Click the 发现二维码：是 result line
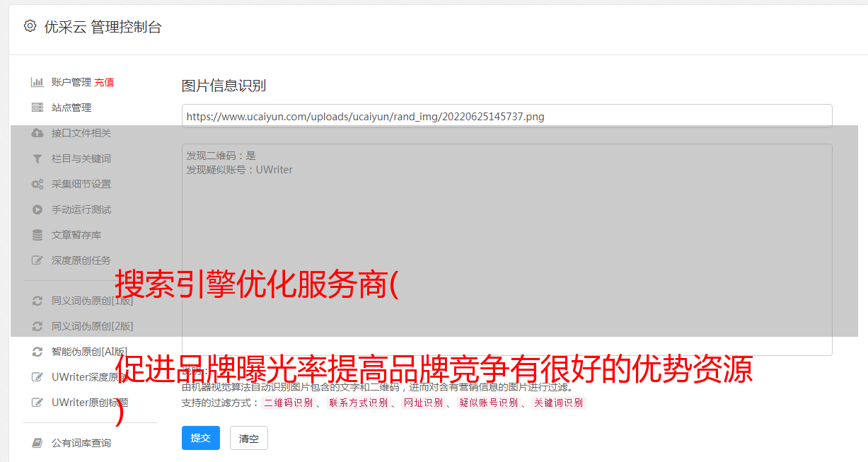This screenshot has width=868, height=462. coord(221,156)
